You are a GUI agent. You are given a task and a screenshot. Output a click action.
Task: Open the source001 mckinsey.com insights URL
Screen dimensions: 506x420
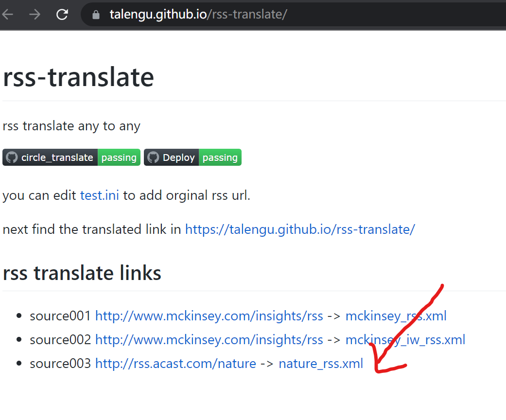pyautogui.click(x=209, y=316)
